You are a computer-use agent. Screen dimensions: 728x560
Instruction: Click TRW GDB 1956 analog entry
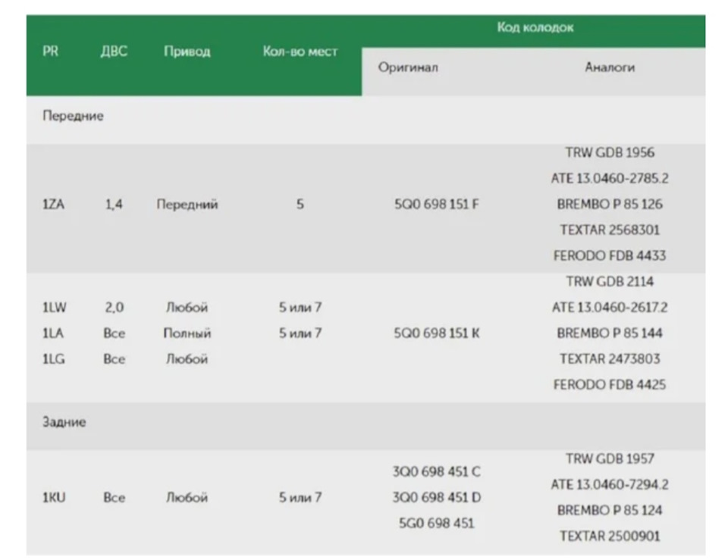610,152
